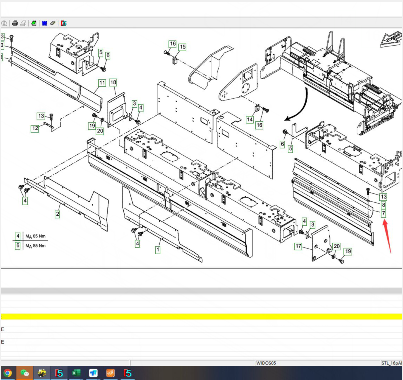Click the red and cyan exit icon
This screenshot has height=380, width=403.
click(x=64, y=23)
